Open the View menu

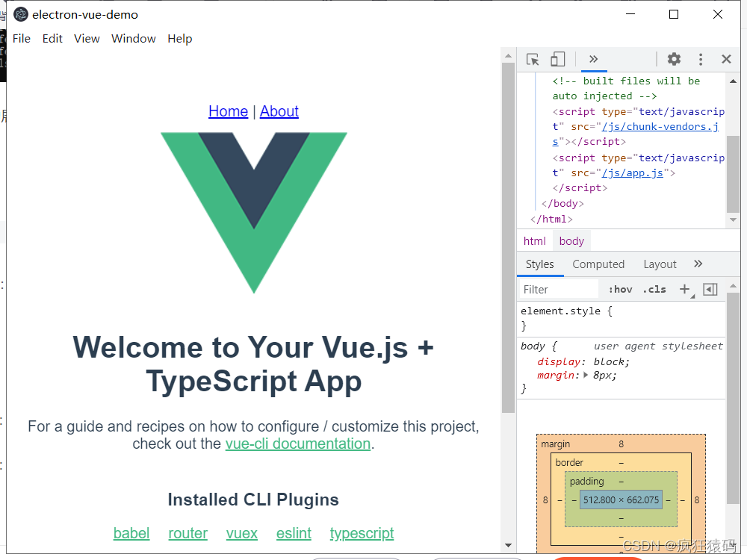tap(87, 39)
